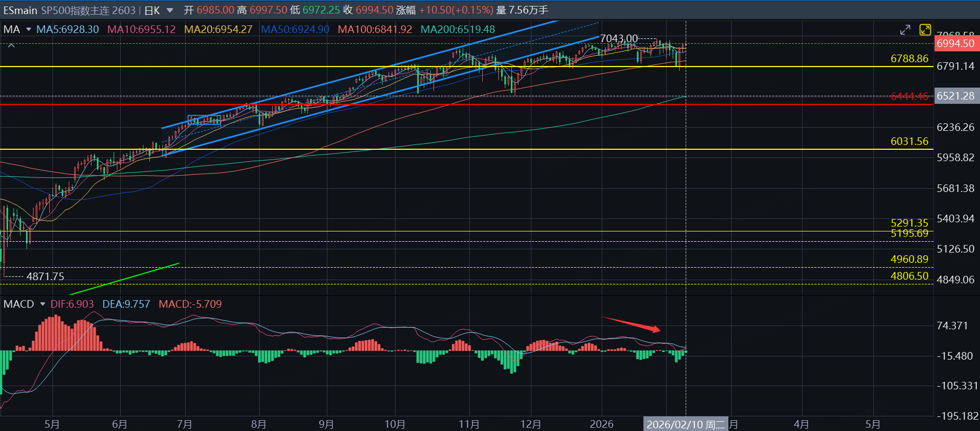Screen dimensions: 980x431
Task: Open the MACD indicator dropdown arrow
Action: coord(42,304)
